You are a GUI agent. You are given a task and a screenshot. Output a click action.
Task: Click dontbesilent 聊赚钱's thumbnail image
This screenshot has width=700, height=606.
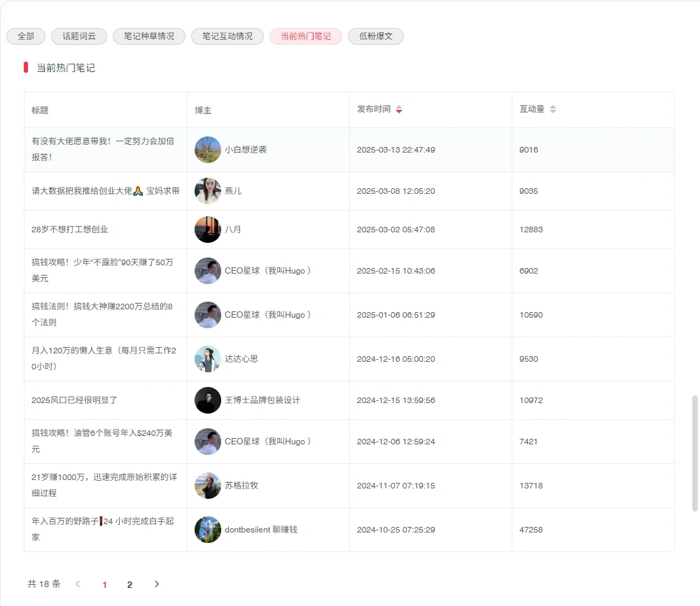(x=207, y=530)
